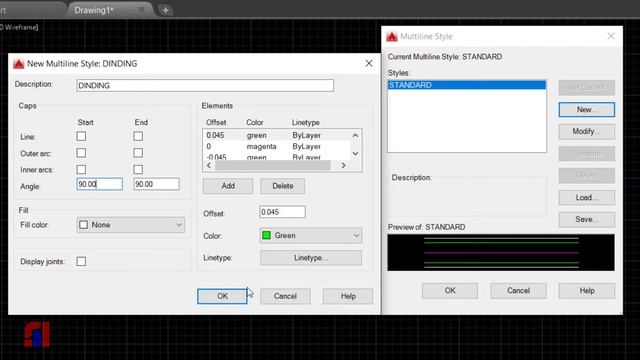Image resolution: width=640 pixels, height=360 pixels.
Task: Click the end Angle input field
Action: coord(156,184)
